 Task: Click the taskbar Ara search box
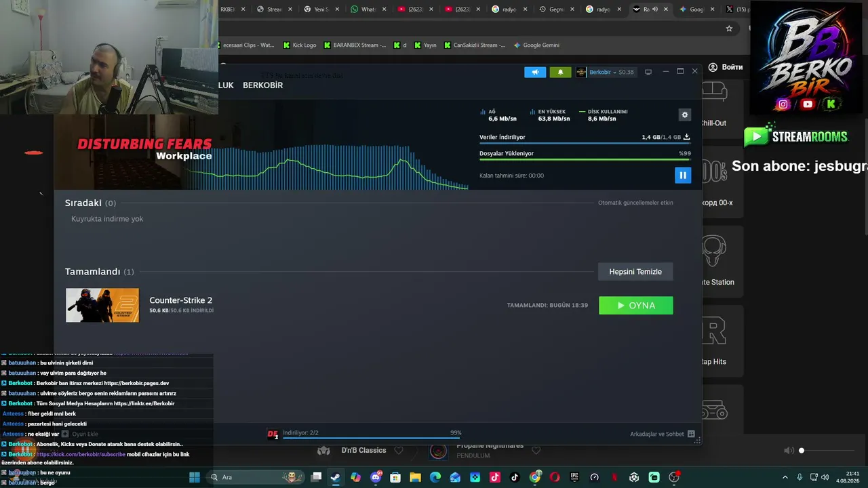256,477
